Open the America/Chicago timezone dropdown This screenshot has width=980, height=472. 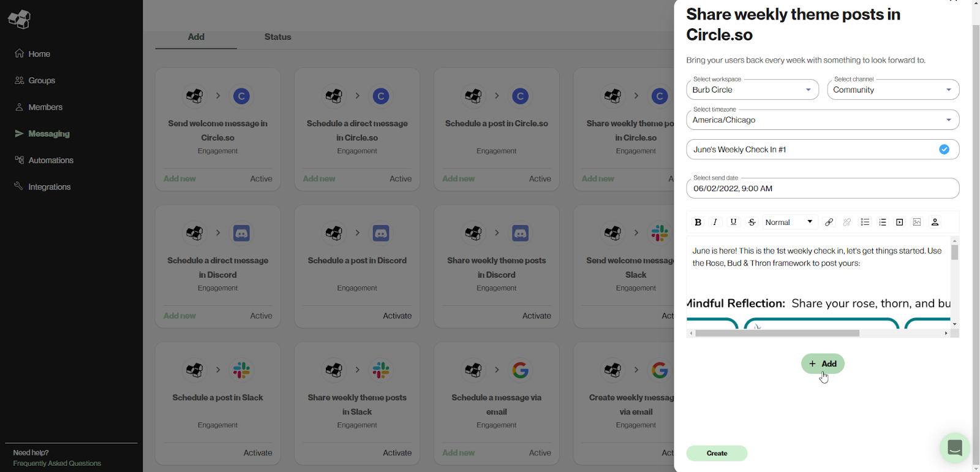pyautogui.click(x=822, y=120)
